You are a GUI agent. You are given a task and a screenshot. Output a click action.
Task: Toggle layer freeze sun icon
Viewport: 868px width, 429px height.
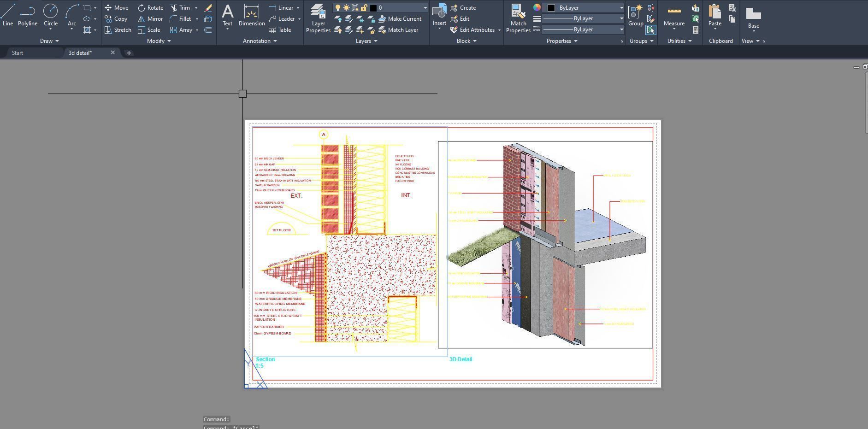(346, 8)
